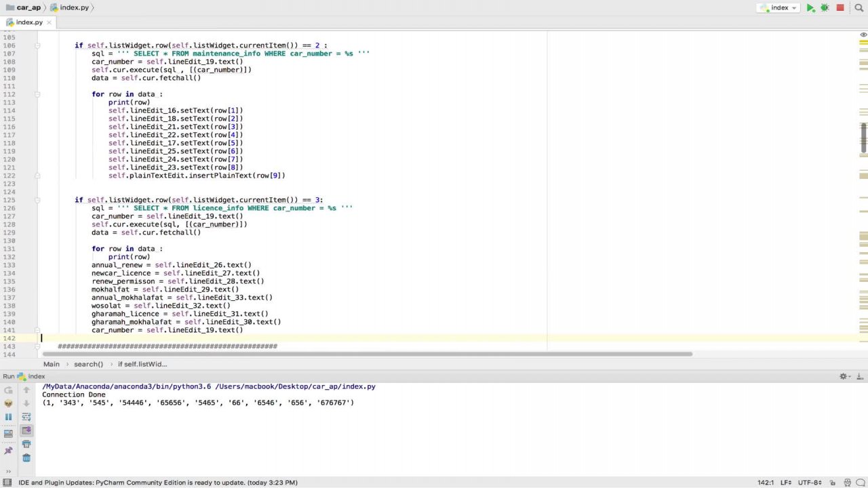Collapse the code block at line 106
This screenshot has width=868, height=488.
[37, 45]
